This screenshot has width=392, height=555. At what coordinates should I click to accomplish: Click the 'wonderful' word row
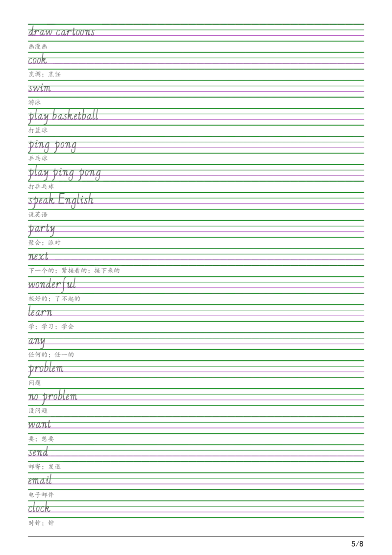51,285
